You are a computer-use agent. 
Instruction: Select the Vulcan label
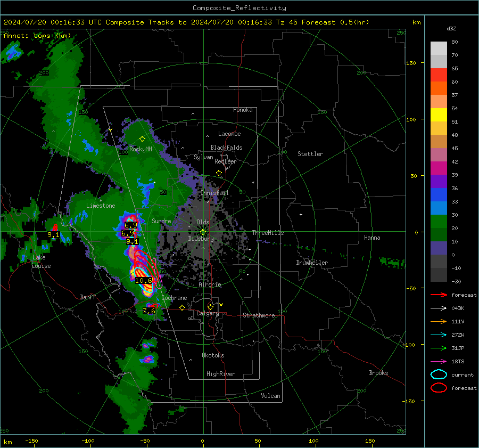[271, 396]
